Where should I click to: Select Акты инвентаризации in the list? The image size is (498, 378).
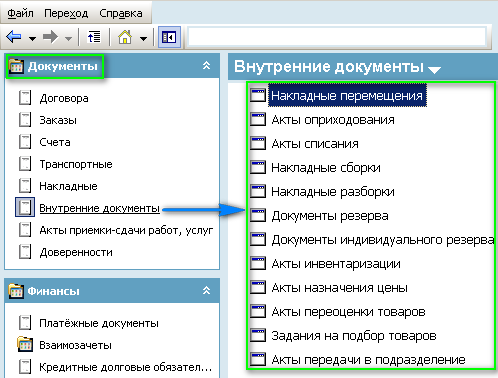point(336,264)
